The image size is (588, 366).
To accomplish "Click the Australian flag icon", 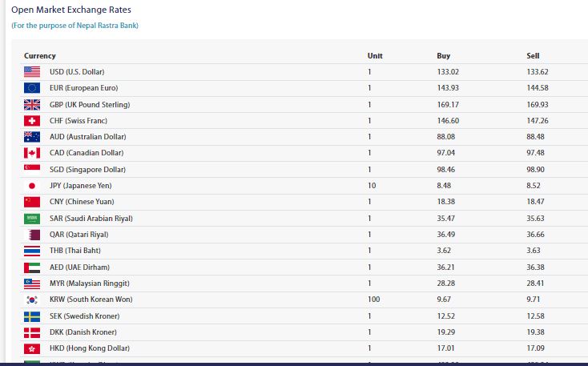I will click(32, 137).
